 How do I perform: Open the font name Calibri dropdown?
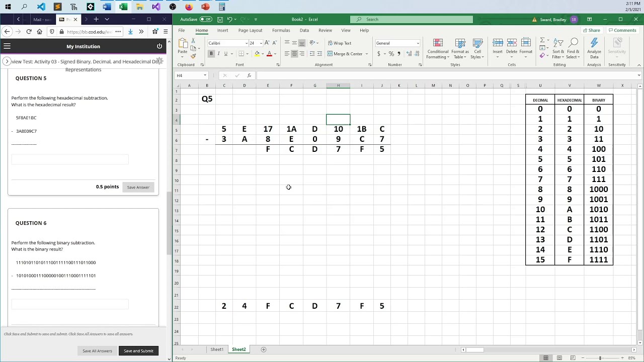click(x=247, y=43)
